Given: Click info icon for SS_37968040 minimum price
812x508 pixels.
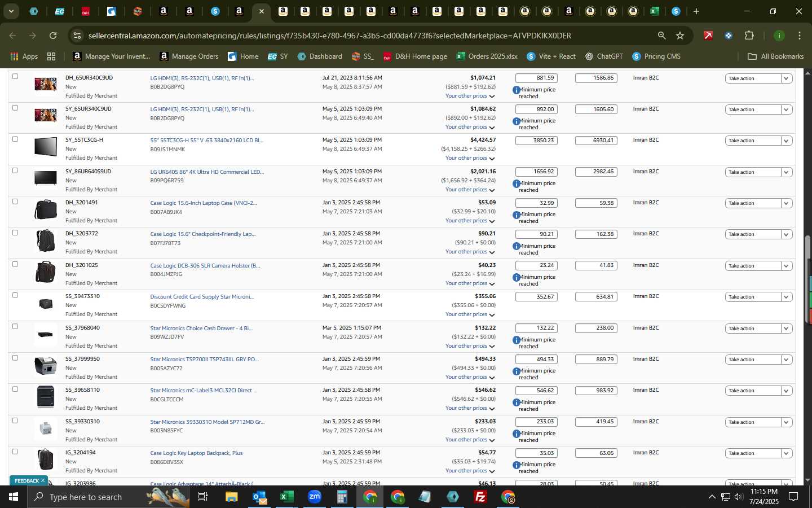Looking at the screenshot, I should (x=516, y=340).
